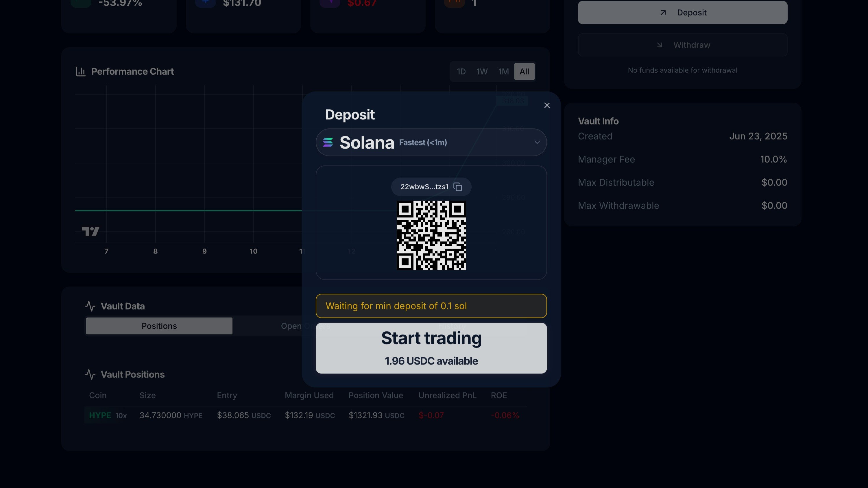Click the min deposit waiting notice
The height and width of the screenshot is (488, 868).
(x=431, y=306)
